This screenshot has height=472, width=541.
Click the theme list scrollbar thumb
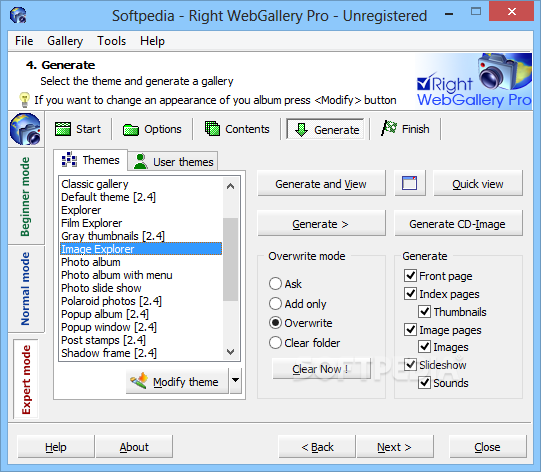coord(230,259)
